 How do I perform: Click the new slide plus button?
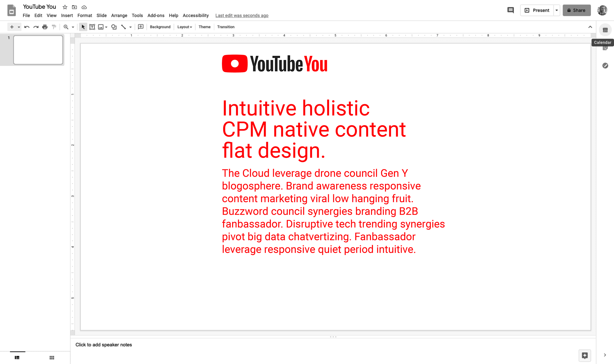(12, 27)
